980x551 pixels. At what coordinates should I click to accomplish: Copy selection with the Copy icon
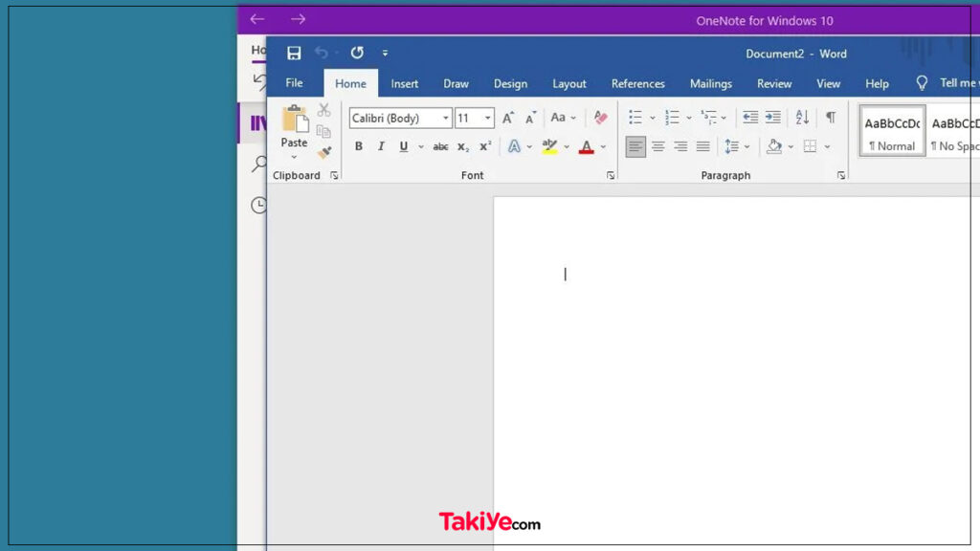pos(323,131)
